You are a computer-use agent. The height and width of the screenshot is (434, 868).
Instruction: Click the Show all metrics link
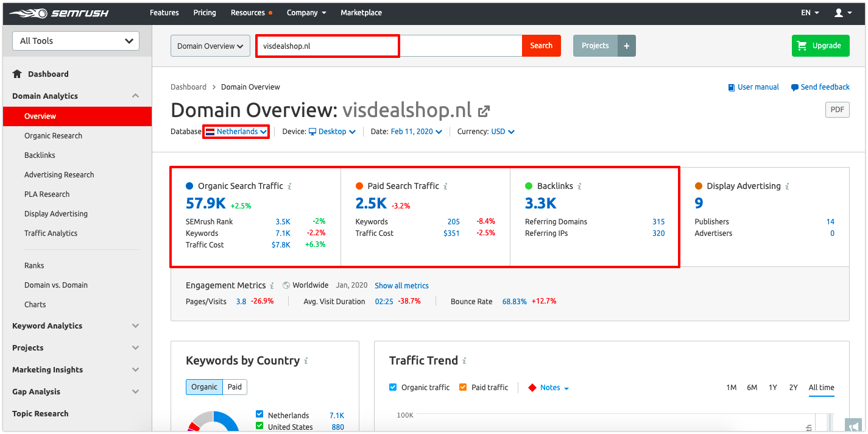click(x=401, y=285)
